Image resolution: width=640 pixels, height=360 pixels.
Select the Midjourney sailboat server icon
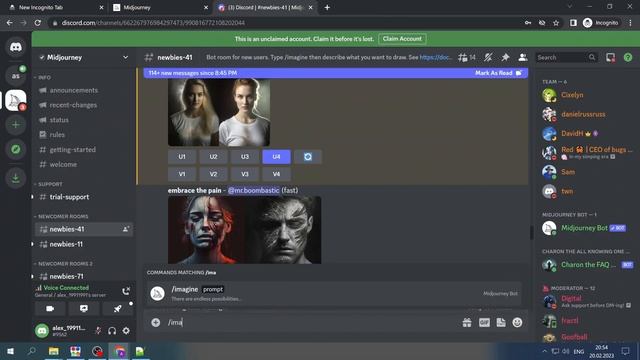(x=16, y=100)
